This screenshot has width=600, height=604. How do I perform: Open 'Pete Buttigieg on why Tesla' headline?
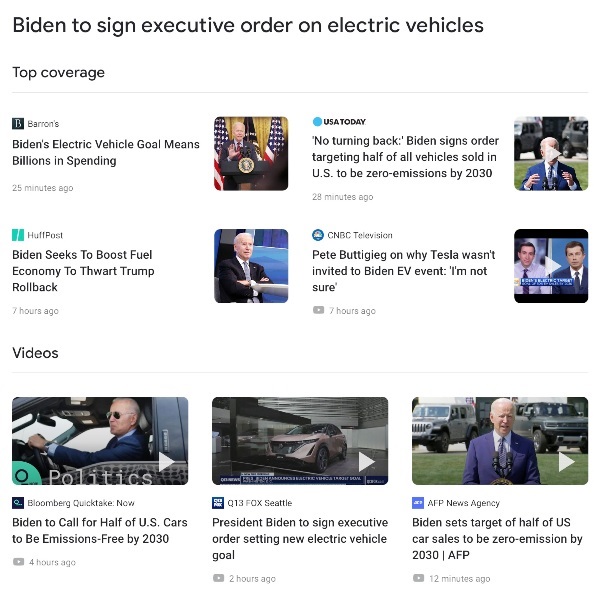tap(404, 271)
